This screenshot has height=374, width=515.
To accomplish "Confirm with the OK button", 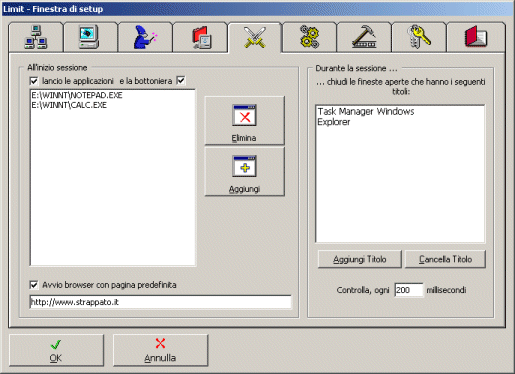I will [56, 350].
